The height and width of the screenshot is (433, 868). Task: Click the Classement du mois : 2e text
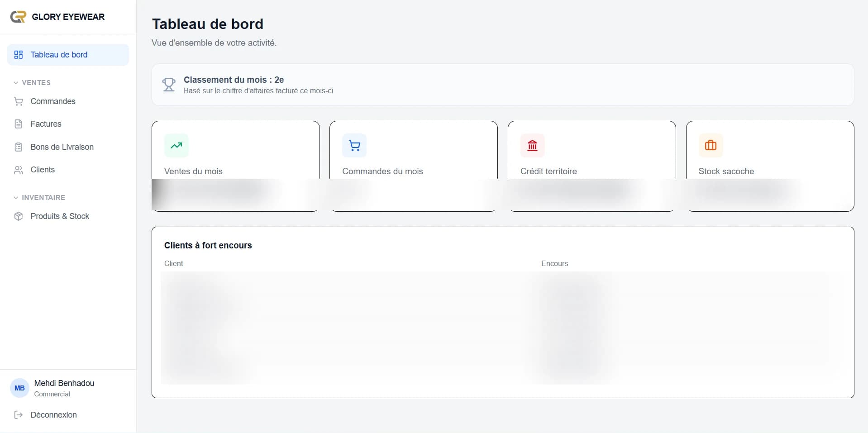coord(234,80)
